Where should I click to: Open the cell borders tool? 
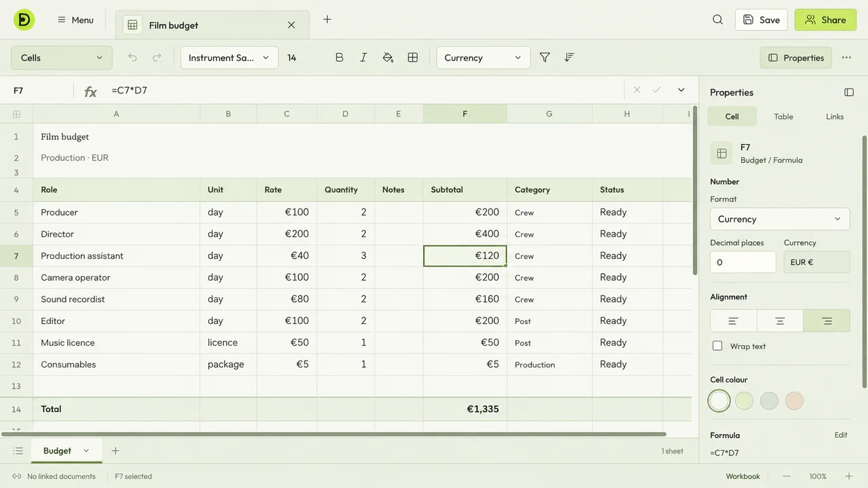tap(412, 58)
